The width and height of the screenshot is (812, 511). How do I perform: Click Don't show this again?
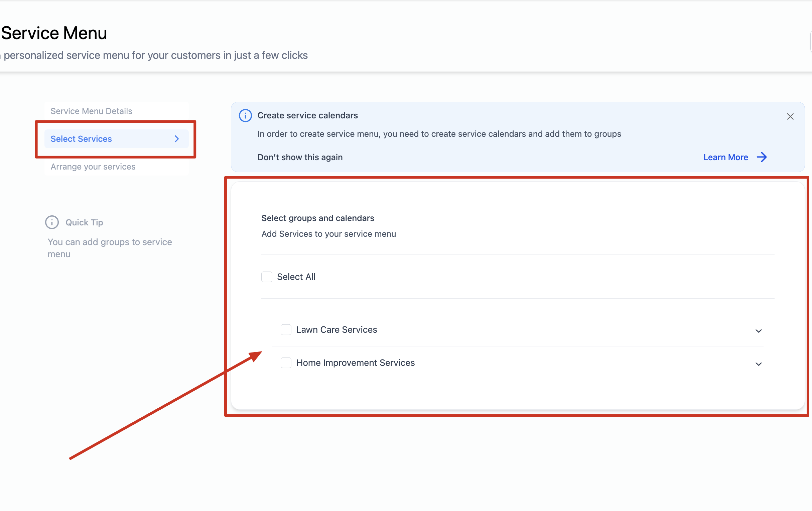point(300,157)
